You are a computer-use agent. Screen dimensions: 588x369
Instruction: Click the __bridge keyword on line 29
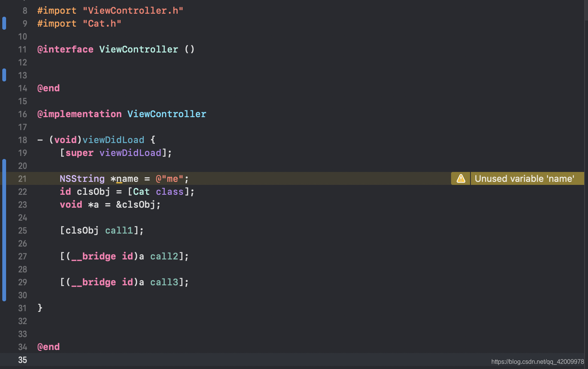pyautogui.click(x=94, y=282)
